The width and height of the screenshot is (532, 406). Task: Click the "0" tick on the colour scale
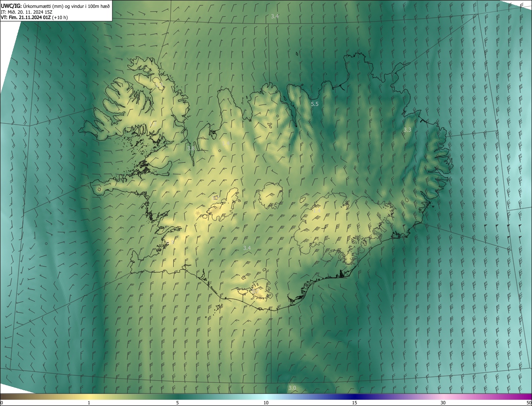click(2, 403)
